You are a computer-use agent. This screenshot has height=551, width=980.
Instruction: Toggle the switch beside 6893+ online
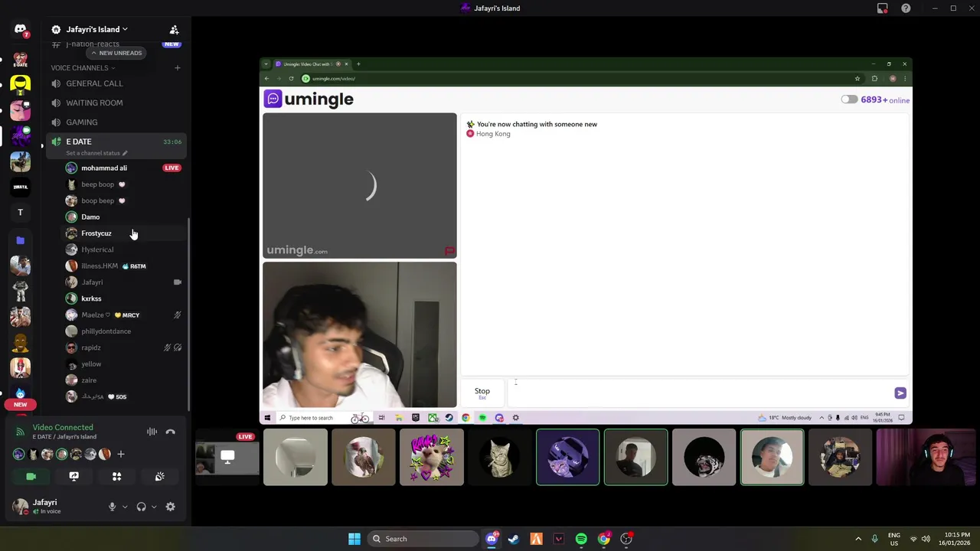(849, 99)
